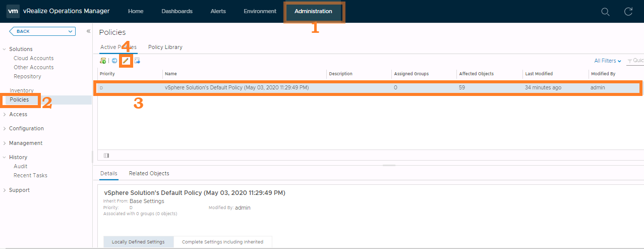Open Audit under History
644x249 pixels.
pos(21,167)
